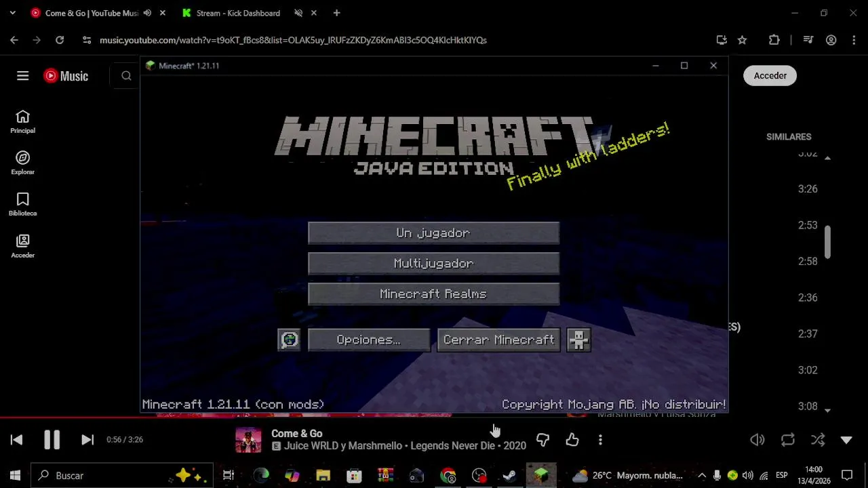868x488 pixels.
Task: Open the browser Extensions menu
Action: (774, 40)
